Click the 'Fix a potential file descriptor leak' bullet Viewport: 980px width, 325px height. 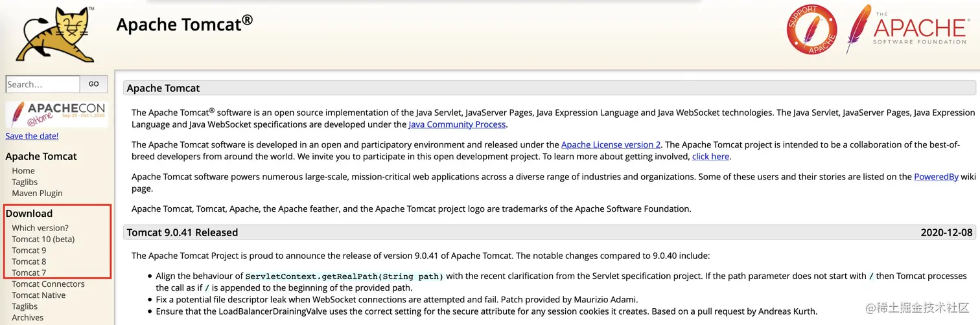(397, 299)
